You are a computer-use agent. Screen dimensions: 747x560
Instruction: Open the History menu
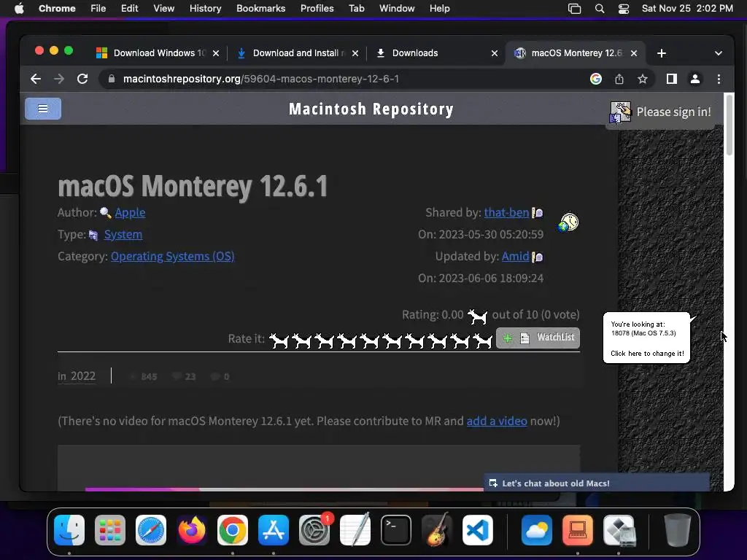[x=205, y=9]
